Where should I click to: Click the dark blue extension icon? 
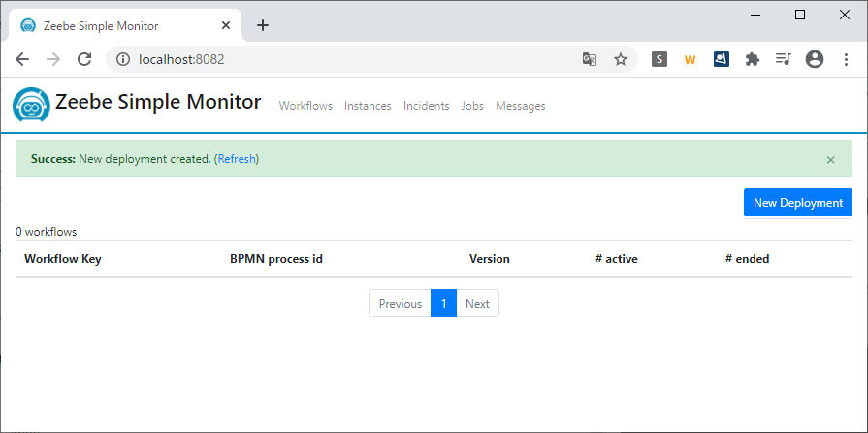[721, 59]
